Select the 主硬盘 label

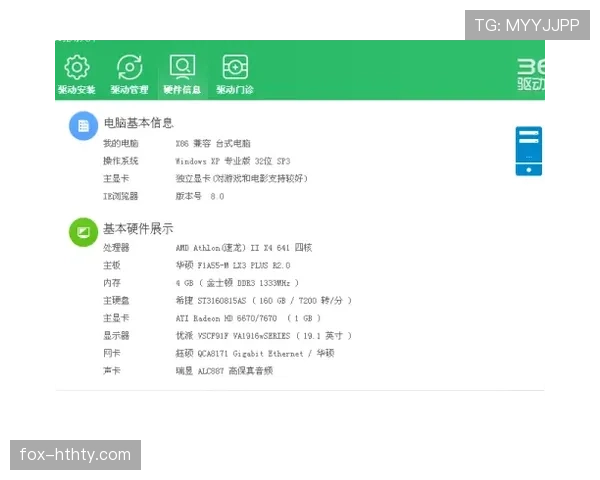coord(116,300)
